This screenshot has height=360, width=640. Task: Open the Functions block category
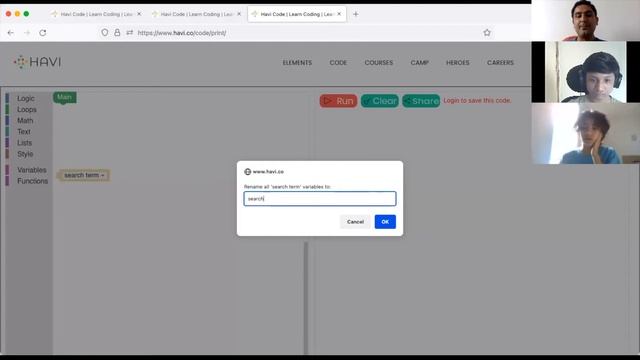click(32, 181)
